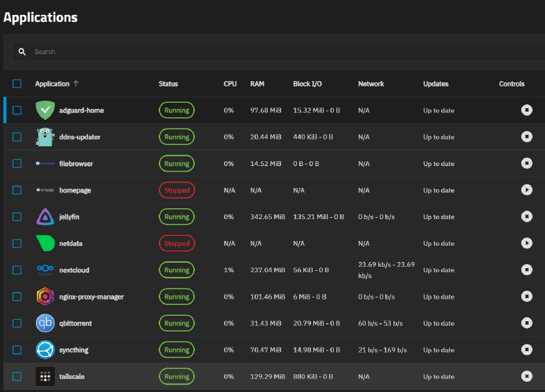545x392 pixels.
Task: Select the qbittorrent row checkbox
Action: click(x=17, y=323)
